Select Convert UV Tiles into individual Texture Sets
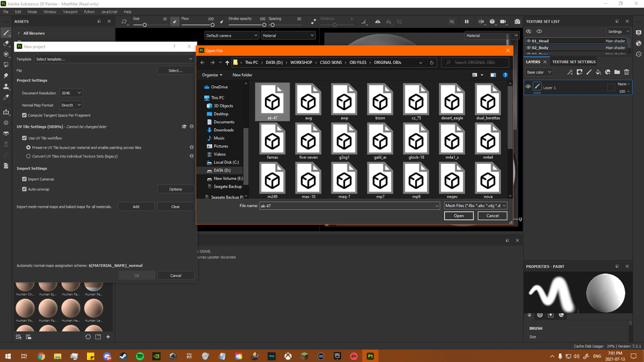Screen dimensions: 644x362 [x=28, y=157]
